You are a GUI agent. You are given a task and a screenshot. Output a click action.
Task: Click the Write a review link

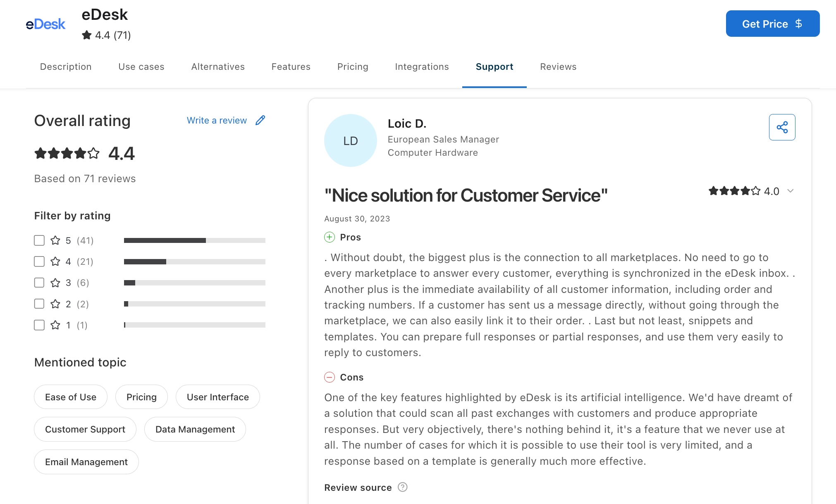click(x=217, y=120)
